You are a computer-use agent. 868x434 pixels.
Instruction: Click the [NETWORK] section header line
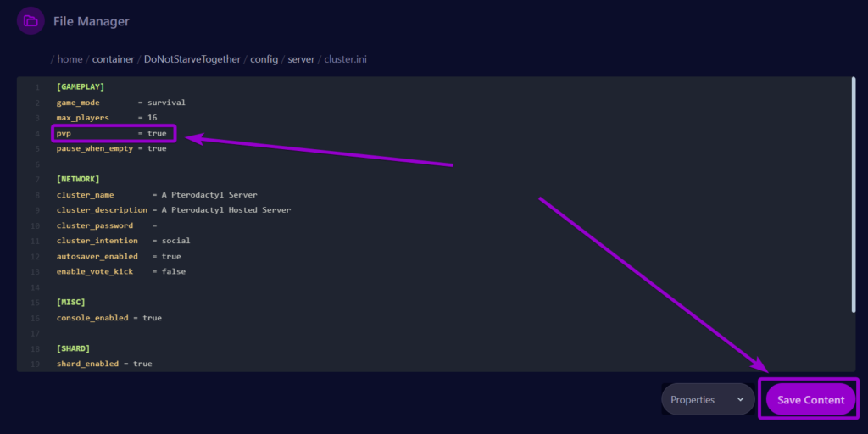pyautogui.click(x=78, y=179)
